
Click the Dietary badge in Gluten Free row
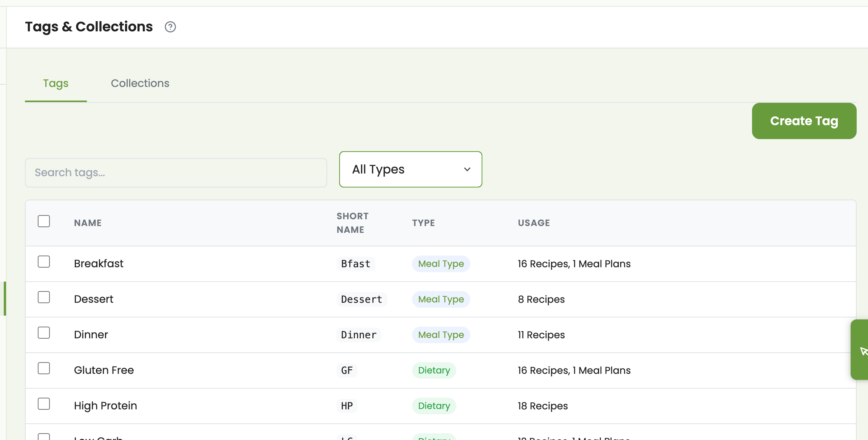(434, 370)
